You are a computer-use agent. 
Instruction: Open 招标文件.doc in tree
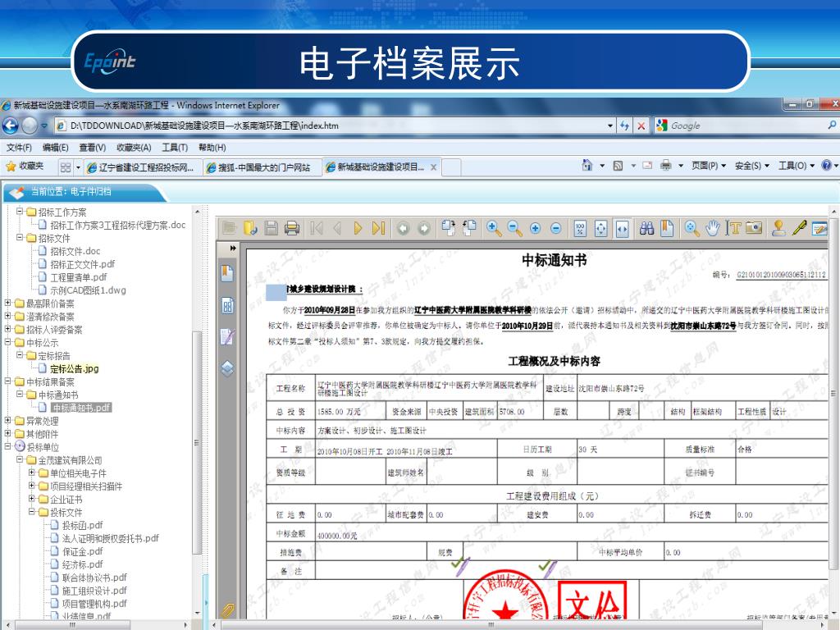[75, 251]
